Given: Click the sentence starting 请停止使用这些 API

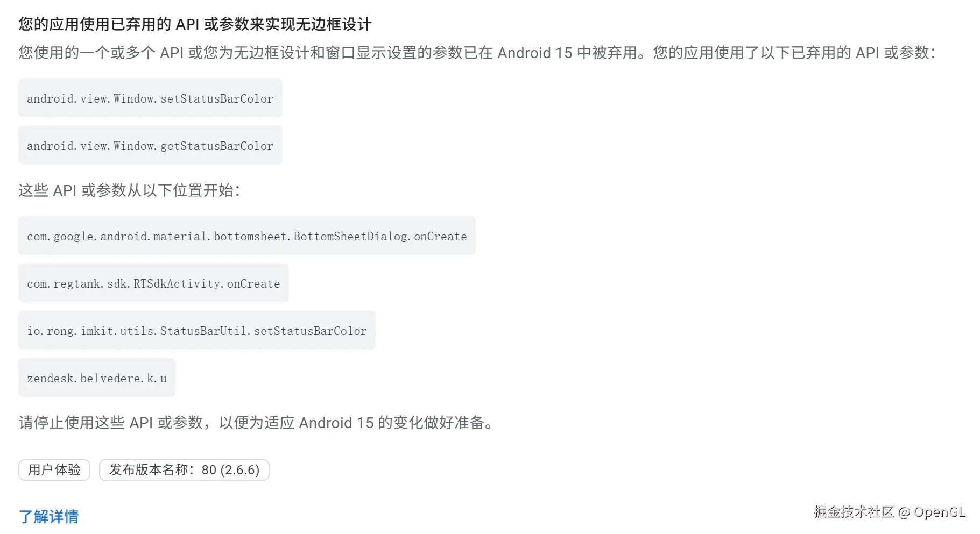Looking at the screenshot, I should coord(256,423).
